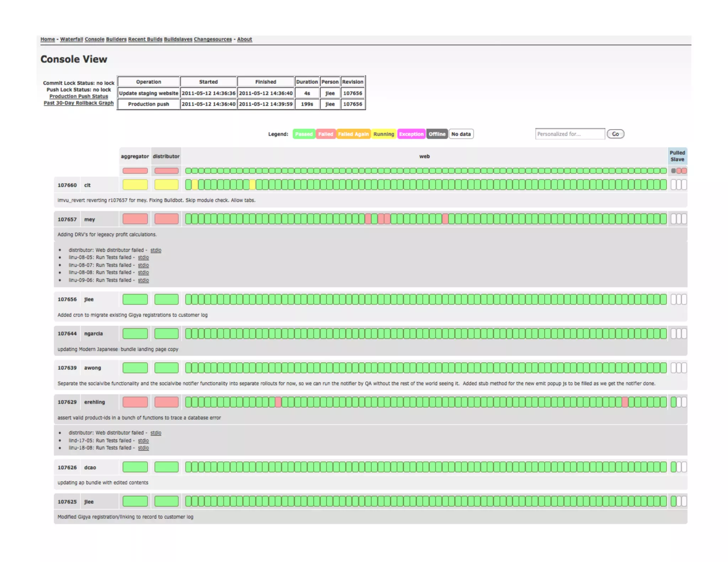Image resolution: width=728 pixels, height=562 pixels.
Task: Open stdio log for linu-08-05 failure
Action: (x=143, y=258)
